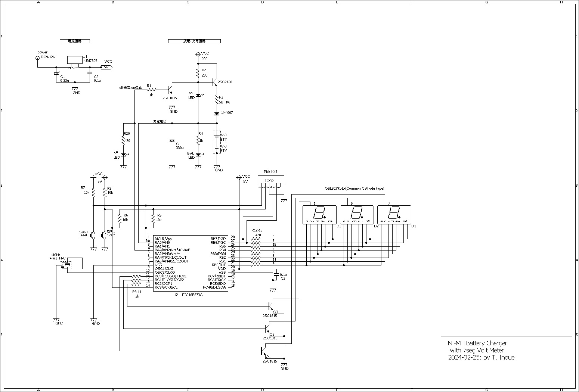Click the RC7/RX/DT pin label
This screenshot has height=392, width=579.
point(217,276)
